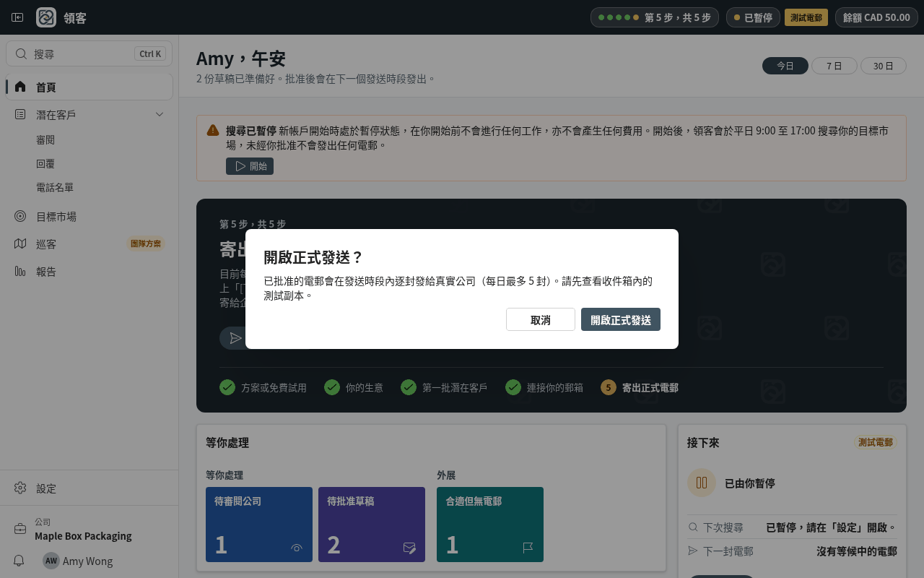924x578 pixels.
Task: Click the 首頁 home icon
Action: click(20, 87)
